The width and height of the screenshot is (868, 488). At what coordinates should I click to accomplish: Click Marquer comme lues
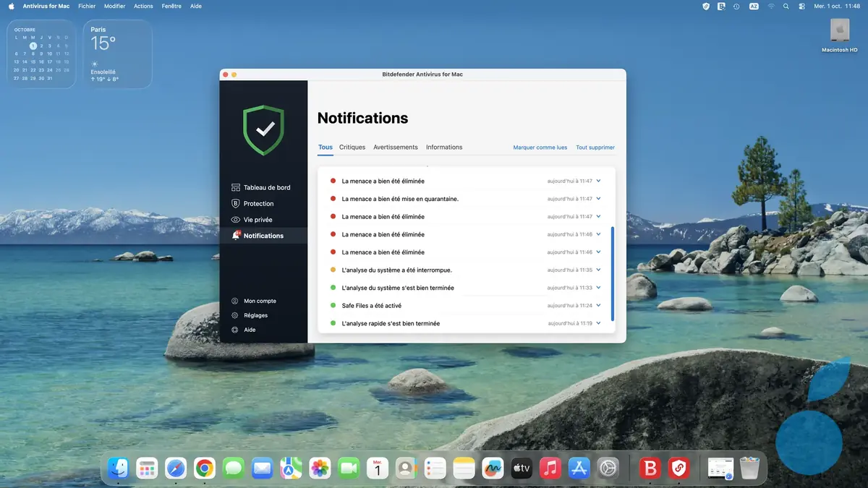540,147
